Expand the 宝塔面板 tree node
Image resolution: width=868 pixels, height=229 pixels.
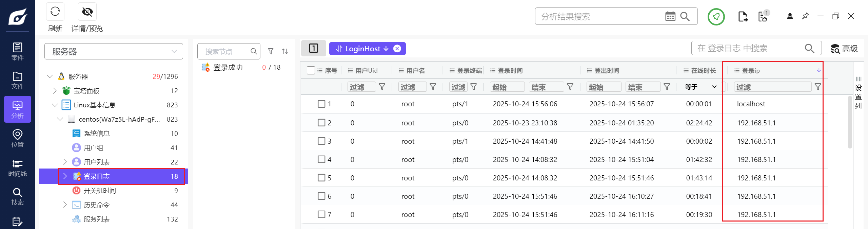(55, 91)
